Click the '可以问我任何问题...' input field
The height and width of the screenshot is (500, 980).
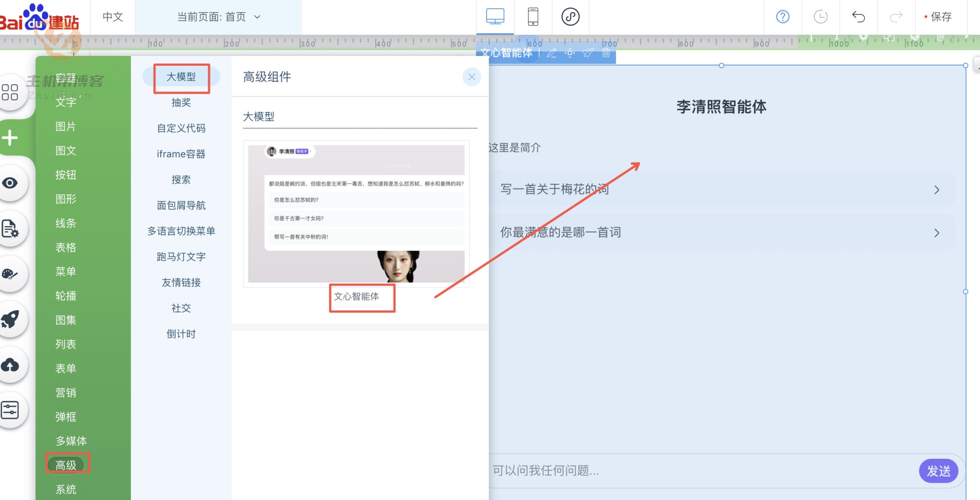tap(703, 471)
